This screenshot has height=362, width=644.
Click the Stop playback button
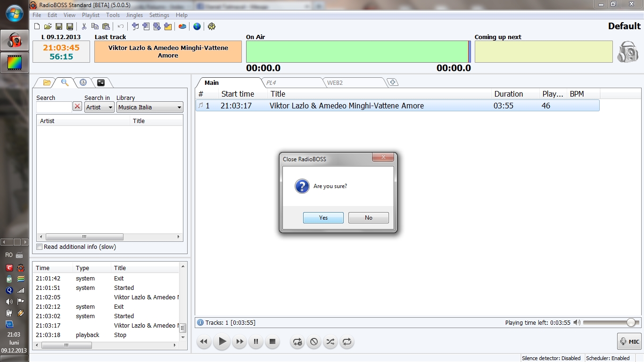point(272,342)
